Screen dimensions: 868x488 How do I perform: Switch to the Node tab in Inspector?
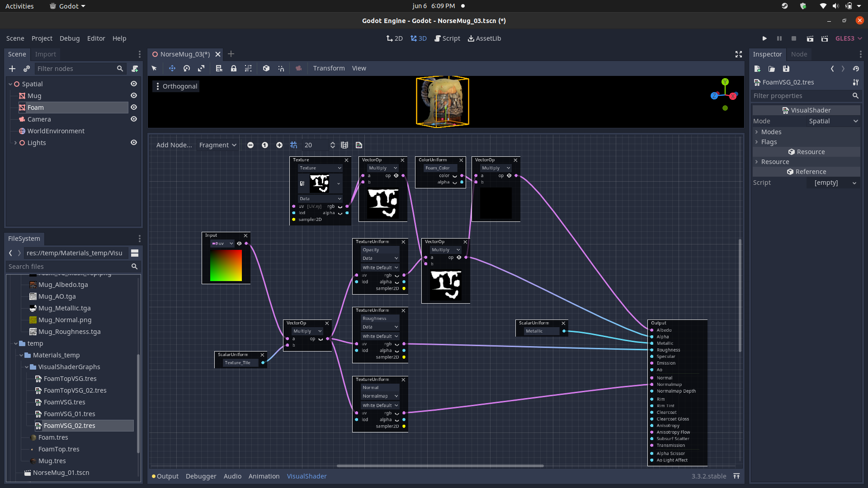[799, 54]
